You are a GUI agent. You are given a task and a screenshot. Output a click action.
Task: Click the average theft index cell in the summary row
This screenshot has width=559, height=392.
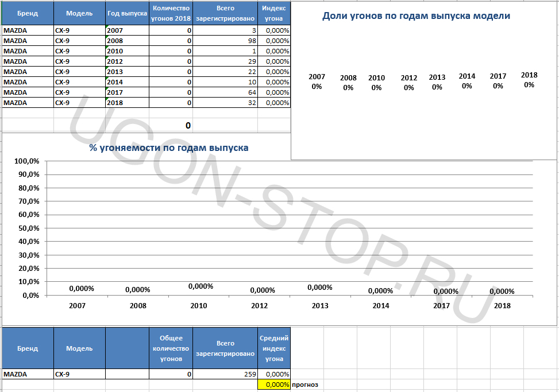(274, 374)
